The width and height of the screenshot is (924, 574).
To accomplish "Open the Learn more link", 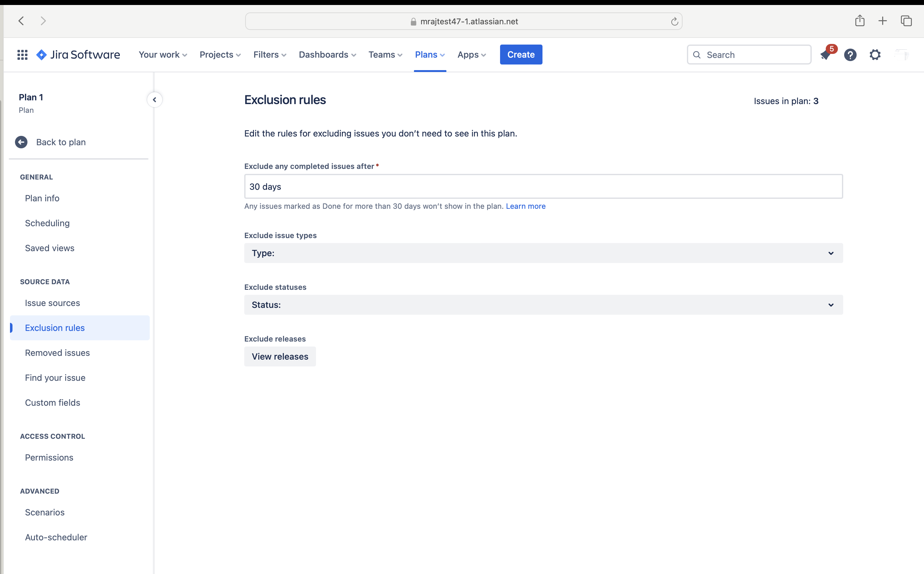I will [x=525, y=206].
